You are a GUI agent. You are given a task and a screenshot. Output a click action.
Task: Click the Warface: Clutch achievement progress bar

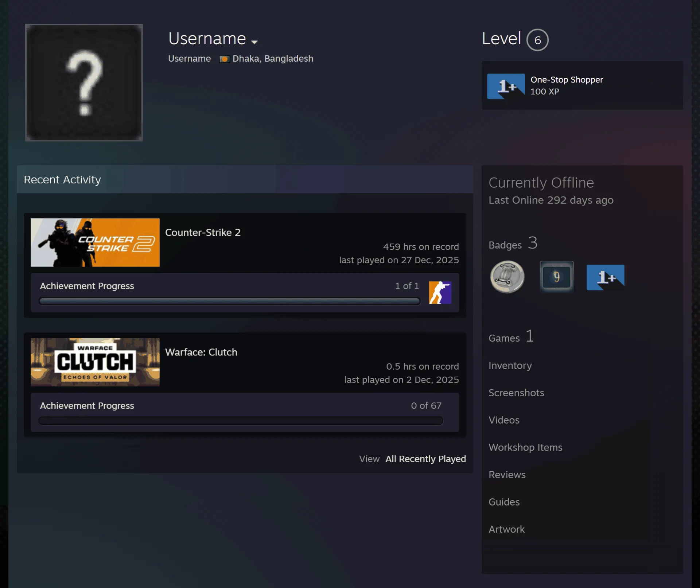241,421
